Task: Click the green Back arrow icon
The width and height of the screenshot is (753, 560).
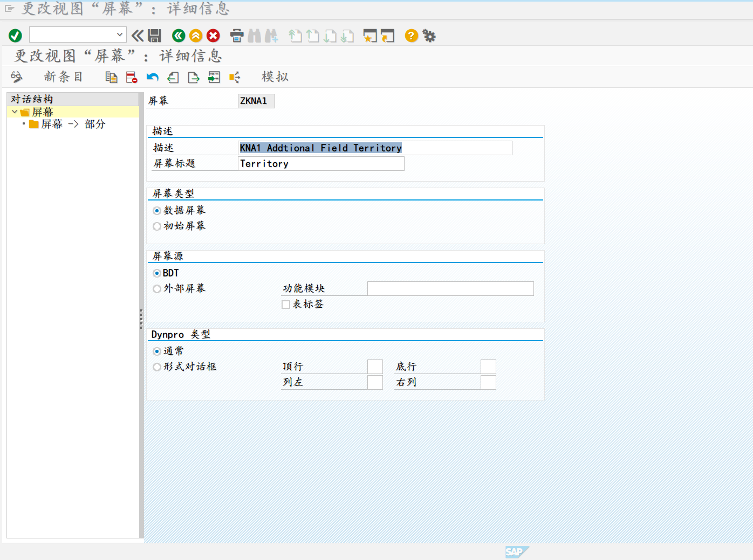Action: [179, 36]
